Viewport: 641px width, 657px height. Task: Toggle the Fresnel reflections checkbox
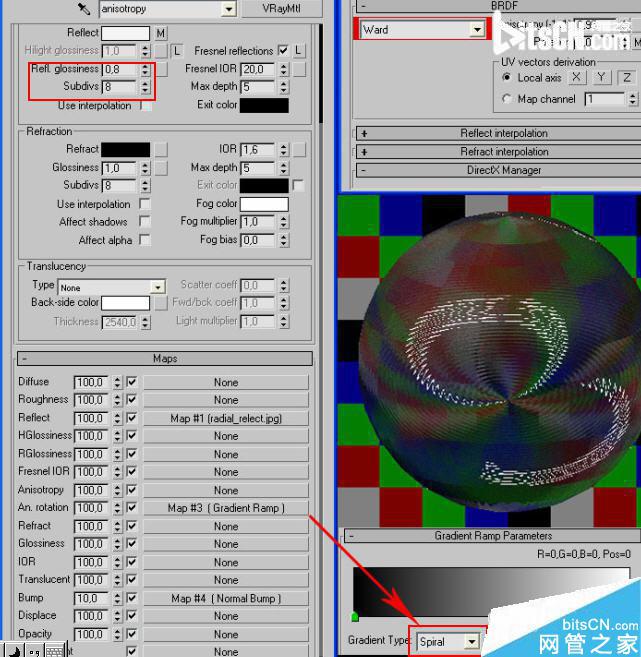pos(283,51)
